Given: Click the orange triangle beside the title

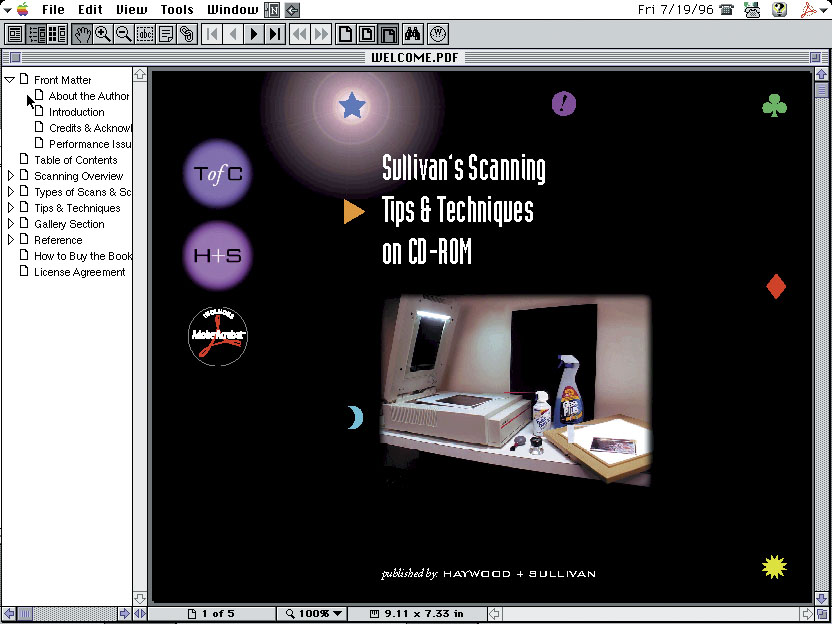Looking at the screenshot, I should (354, 211).
